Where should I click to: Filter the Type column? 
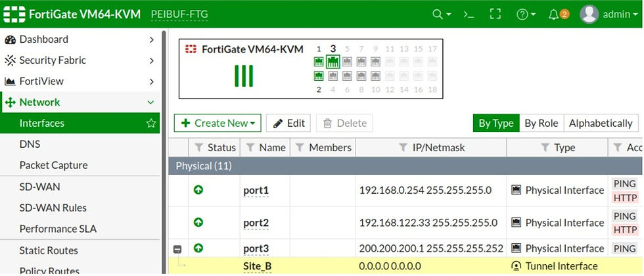[545, 147]
